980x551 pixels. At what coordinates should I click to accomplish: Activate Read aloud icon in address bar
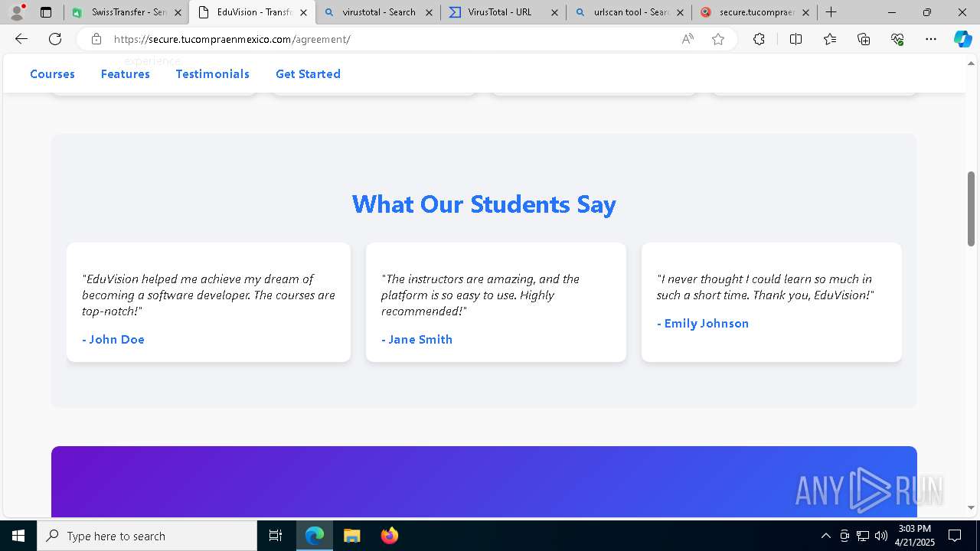pos(688,39)
